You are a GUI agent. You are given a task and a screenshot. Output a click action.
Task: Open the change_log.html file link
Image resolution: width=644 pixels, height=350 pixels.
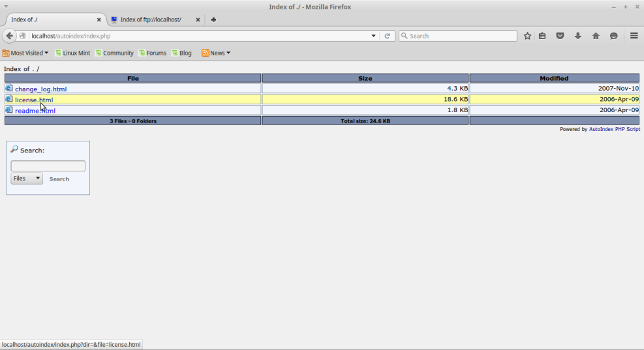40,89
